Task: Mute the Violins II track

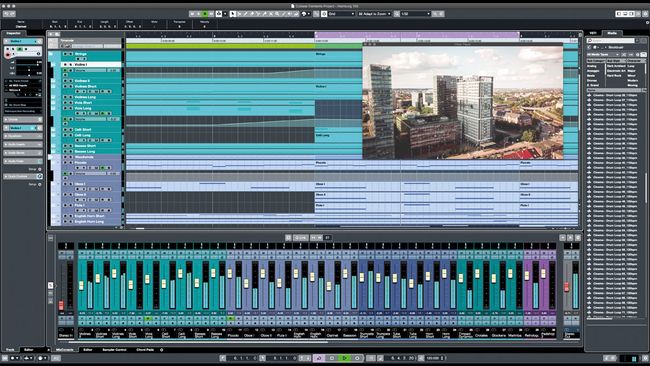Action: 65,81
